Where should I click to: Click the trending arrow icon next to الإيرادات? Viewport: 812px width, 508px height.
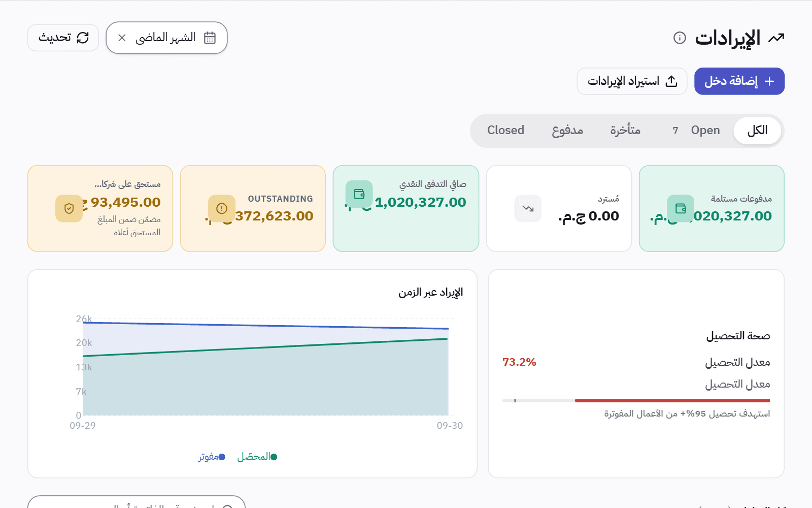coord(776,38)
